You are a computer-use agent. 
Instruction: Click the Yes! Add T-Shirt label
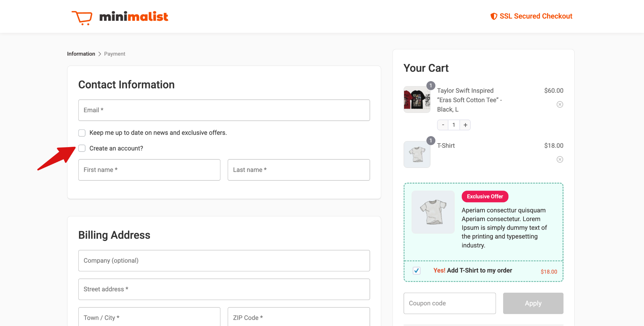coord(473,270)
